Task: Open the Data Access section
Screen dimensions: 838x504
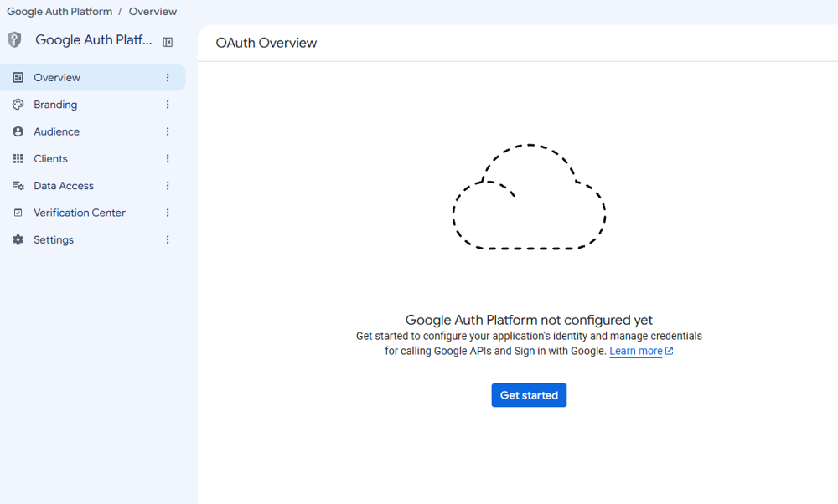Action: (x=92, y=186)
